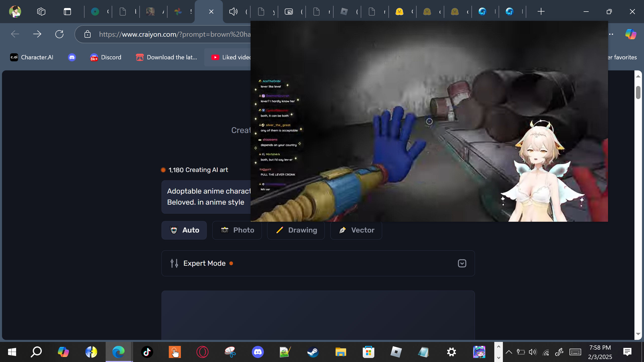Show previous row of taskbar icons

(x=499, y=346)
